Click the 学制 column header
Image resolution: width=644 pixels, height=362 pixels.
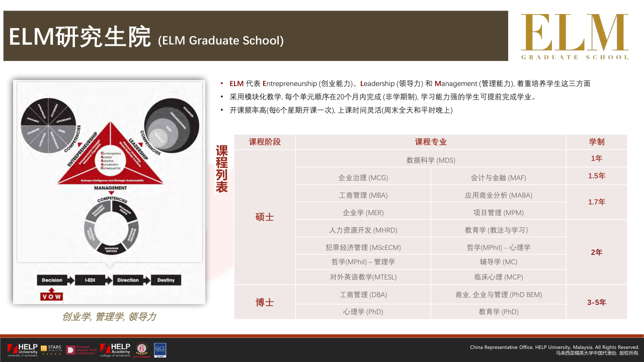pos(596,142)
